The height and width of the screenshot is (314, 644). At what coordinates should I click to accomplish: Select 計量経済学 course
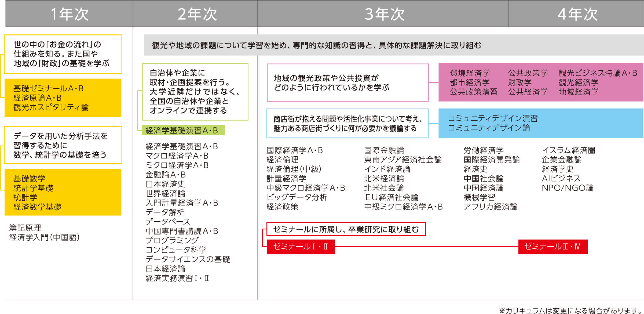[x=286, y=178]
